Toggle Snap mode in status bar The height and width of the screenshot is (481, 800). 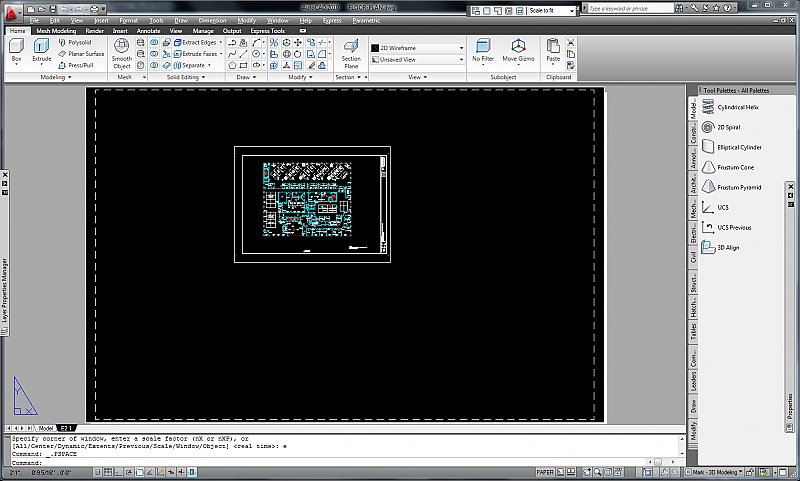(98, 472)
